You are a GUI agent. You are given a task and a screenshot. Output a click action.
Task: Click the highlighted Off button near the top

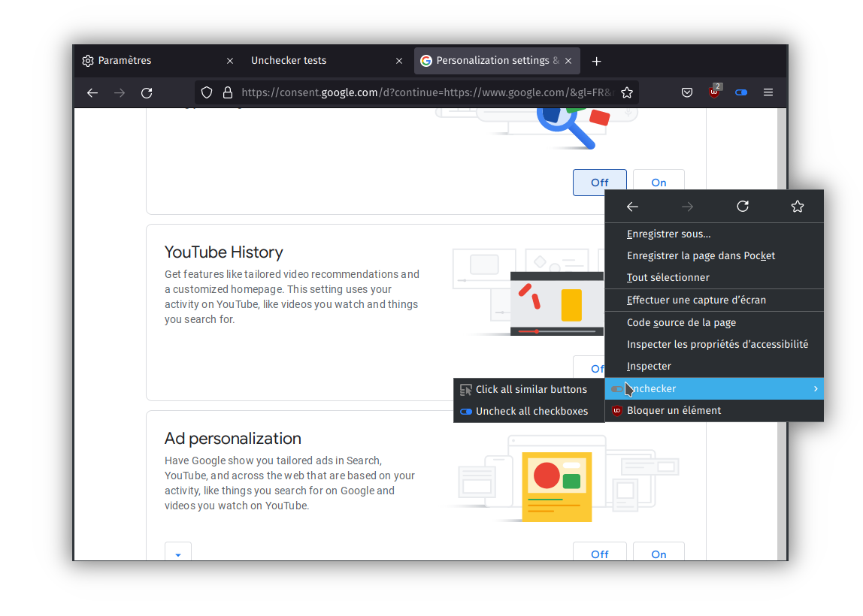(599, 183)
